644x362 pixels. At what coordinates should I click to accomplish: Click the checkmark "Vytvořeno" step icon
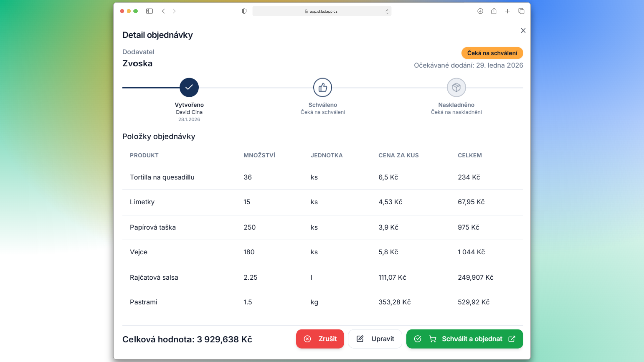[189, 87]
